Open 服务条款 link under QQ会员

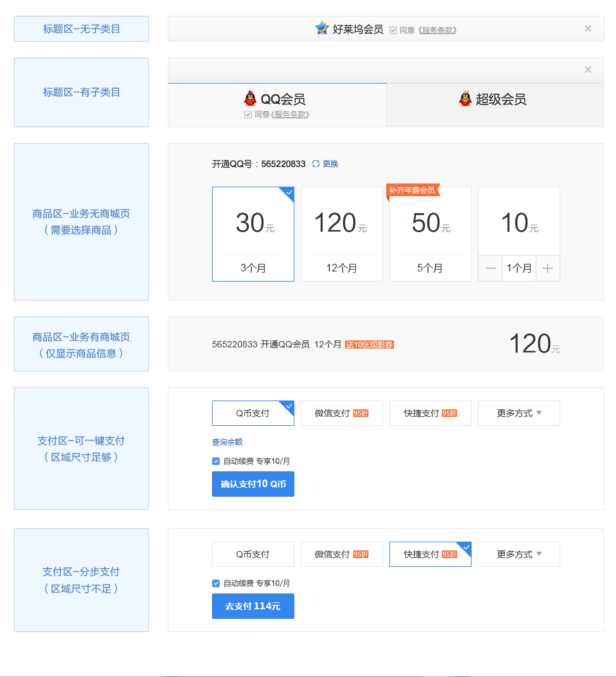click(x=291, y=115)
